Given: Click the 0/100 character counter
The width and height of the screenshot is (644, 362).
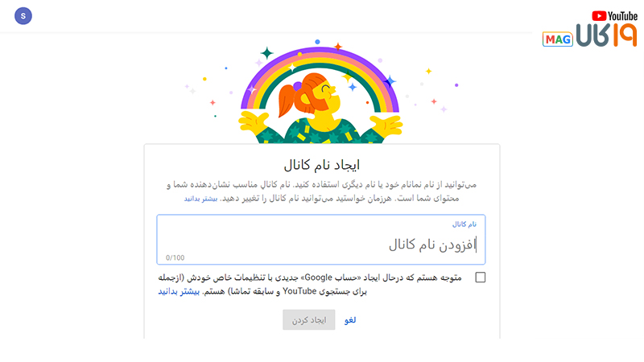Looking at the screenshot, I should click(x=175, y=257).
